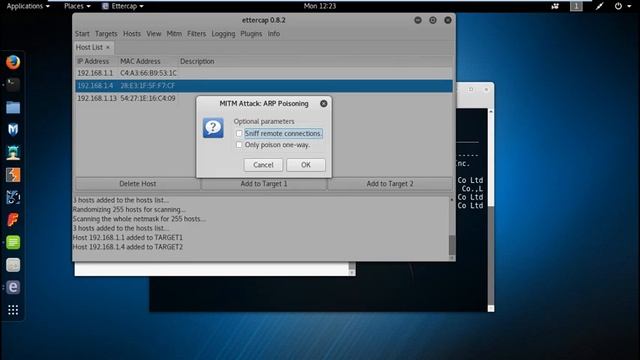
Task: Expand the Ettercap app menu in top bar
Action: click(123, 6)
